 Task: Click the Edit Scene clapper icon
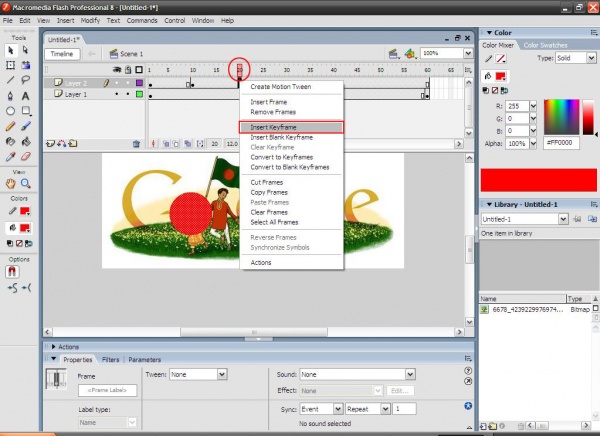coord(393,54)
